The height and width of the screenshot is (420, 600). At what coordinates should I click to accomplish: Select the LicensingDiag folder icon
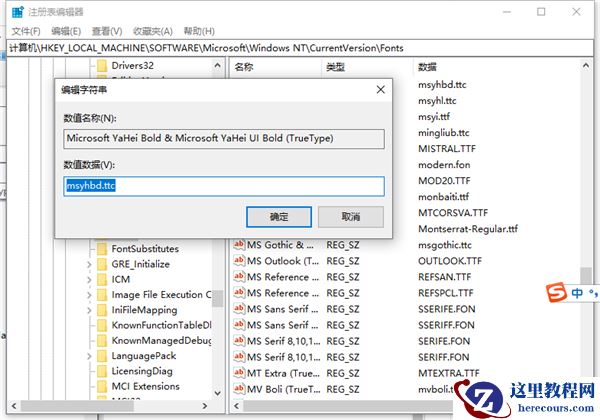[102, 371]
